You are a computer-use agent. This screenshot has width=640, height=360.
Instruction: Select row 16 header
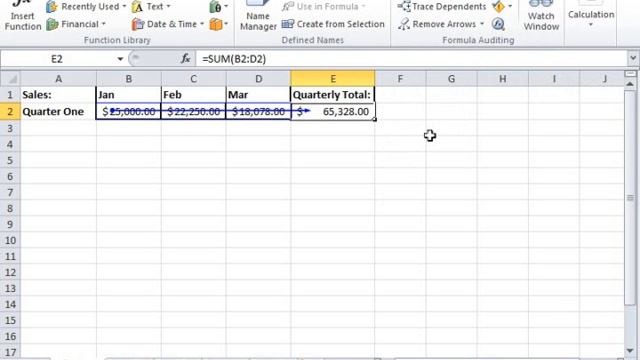pyautogui.click(x=10, y=336)
